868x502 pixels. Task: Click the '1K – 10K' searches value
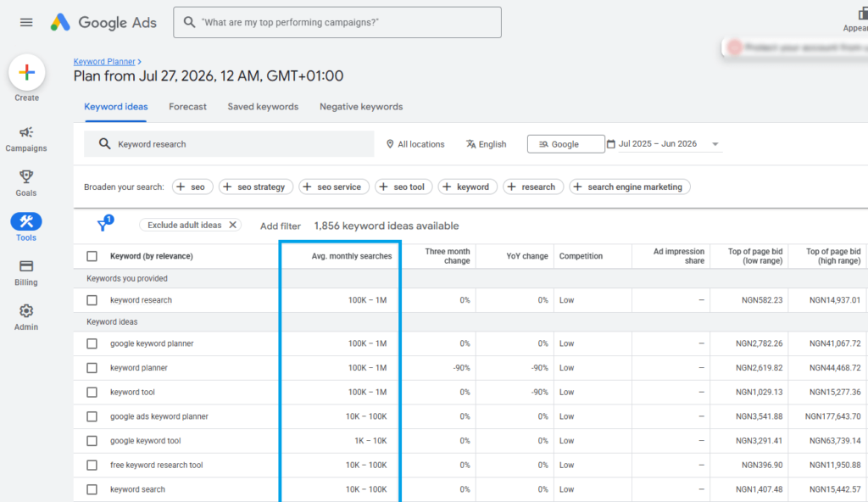point(370,441)
